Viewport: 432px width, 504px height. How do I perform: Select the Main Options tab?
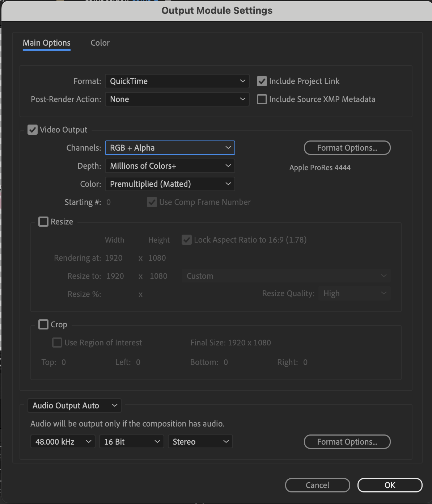tap(46, 43)
